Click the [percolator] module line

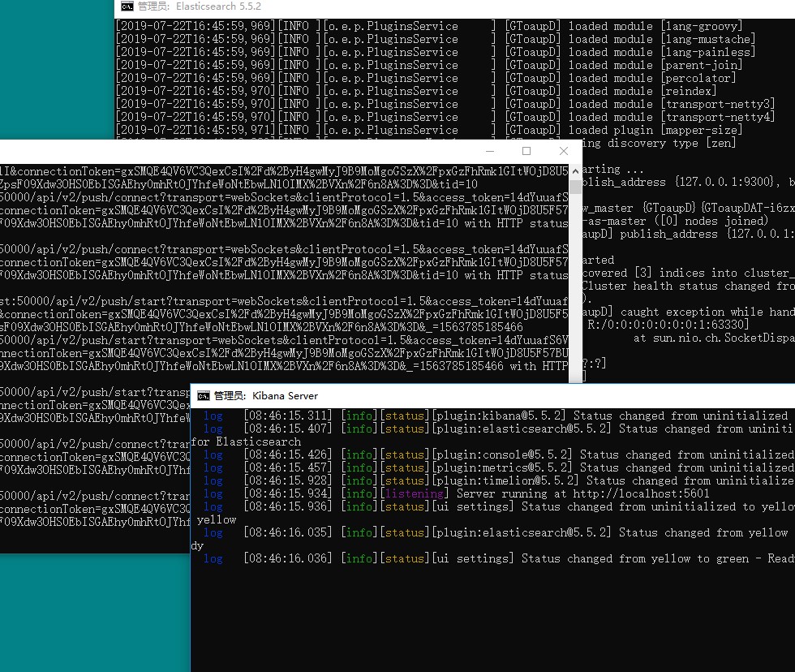[426, 78]
